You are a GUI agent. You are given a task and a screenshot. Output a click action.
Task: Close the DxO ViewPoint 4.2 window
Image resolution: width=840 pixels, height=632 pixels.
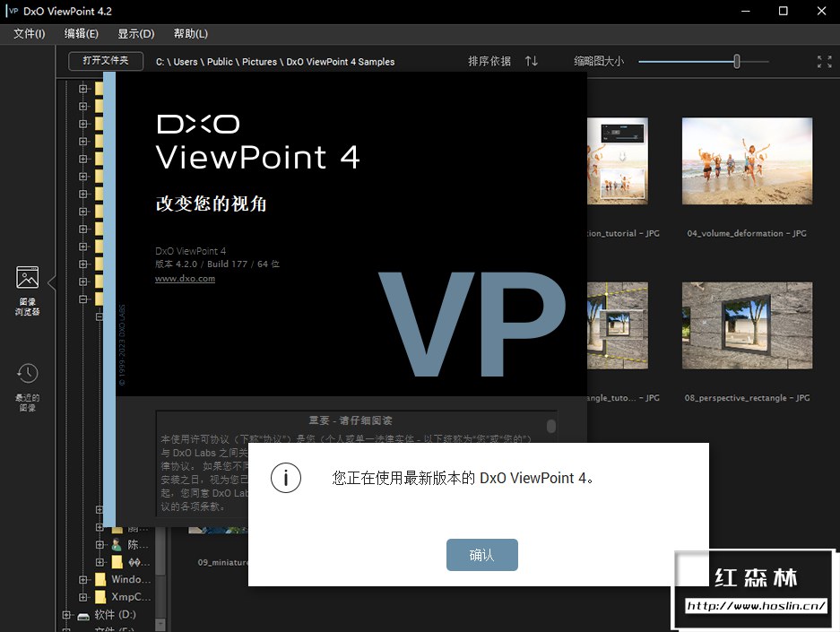click(821, 12)
